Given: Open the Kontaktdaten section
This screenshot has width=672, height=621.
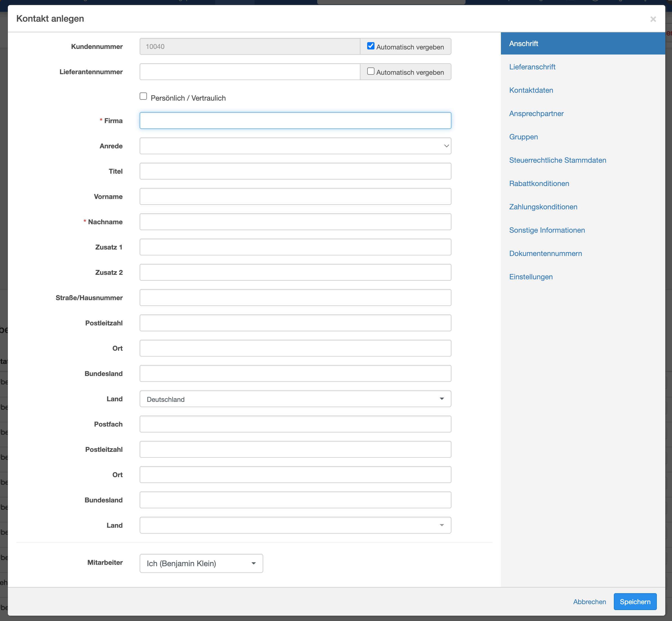Looking at the screenshot, I should tap(531, 90).
